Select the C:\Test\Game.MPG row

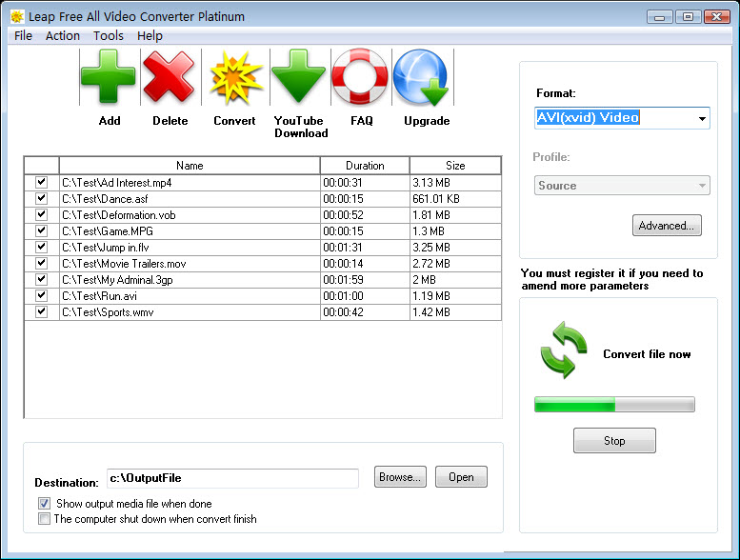[263, 231]
